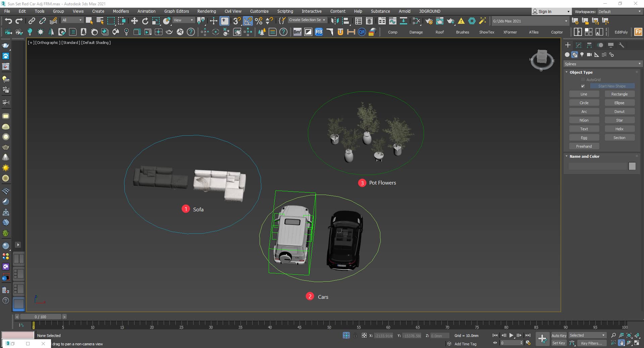Click the Rectangle spline button
The width and height of the screenshot is (644, 348).
tap(619, 94)
